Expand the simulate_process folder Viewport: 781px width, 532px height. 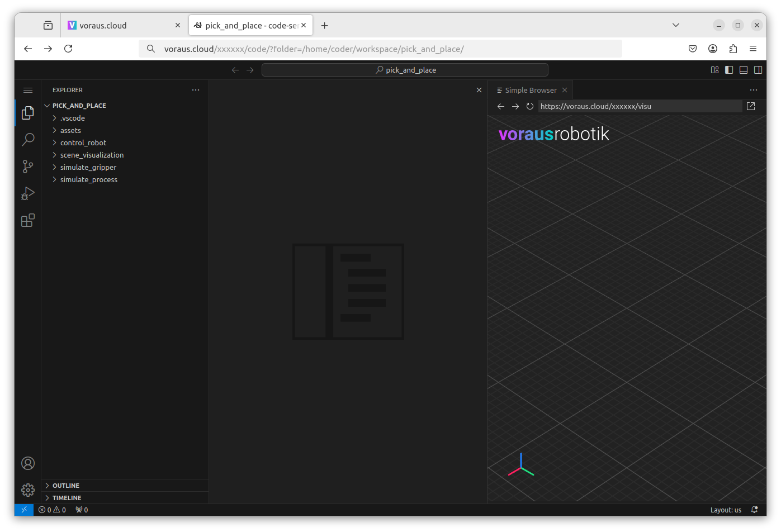125,179
